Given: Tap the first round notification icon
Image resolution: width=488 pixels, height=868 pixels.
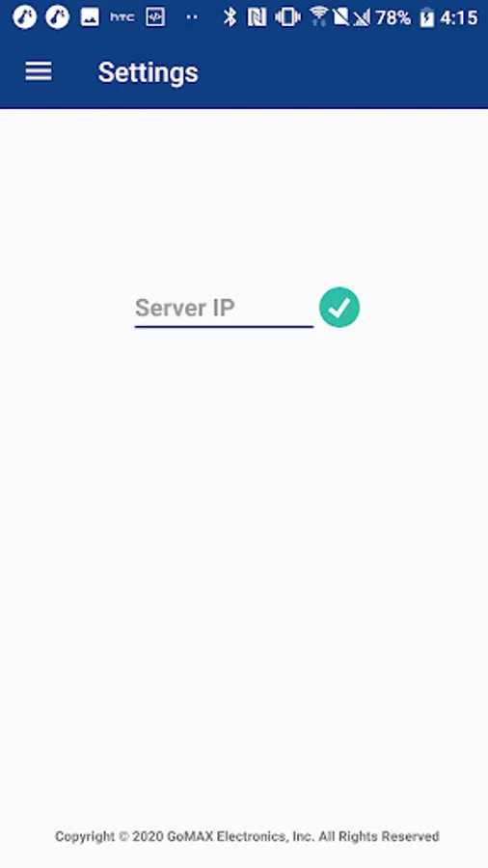Looking at the screenshot, I should click(24, 17).
